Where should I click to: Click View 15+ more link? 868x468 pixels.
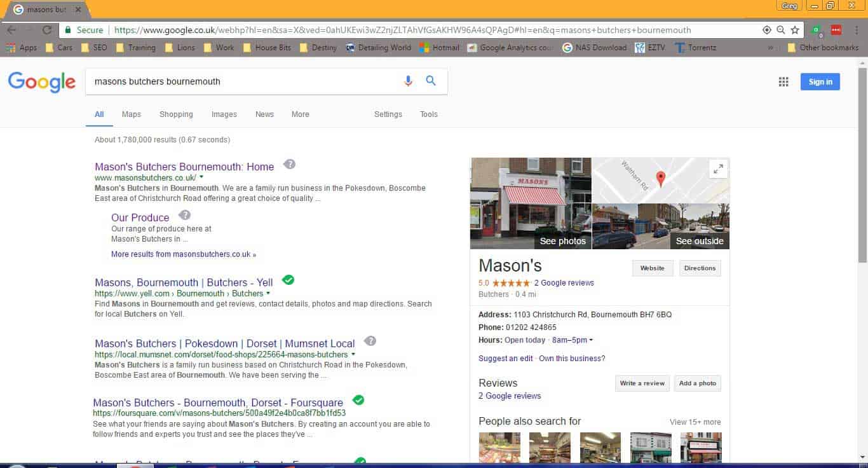coord(695,422)
